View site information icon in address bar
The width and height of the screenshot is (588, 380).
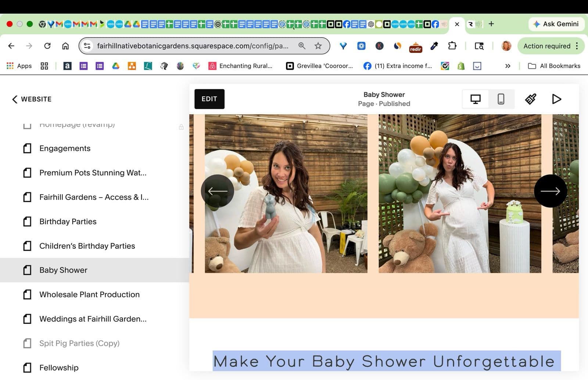(x=87, y=46)
